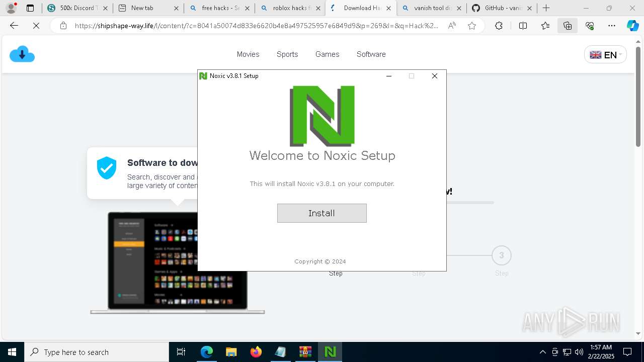Image resolution: width=644 pixels, height=362 pixels.
Task: Open Microsoft Edge from the taskbar
Action: (x=207, y=352)
